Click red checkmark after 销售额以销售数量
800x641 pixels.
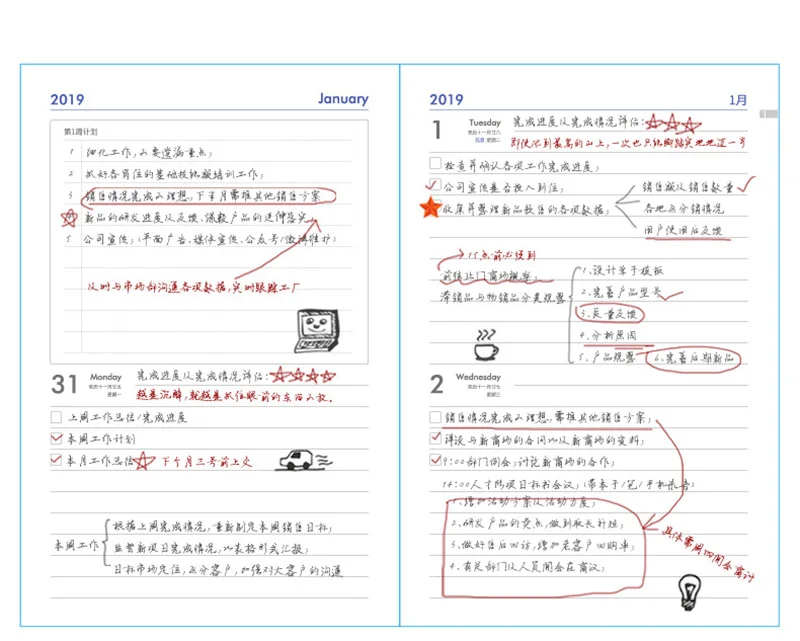tap(746, 184)
